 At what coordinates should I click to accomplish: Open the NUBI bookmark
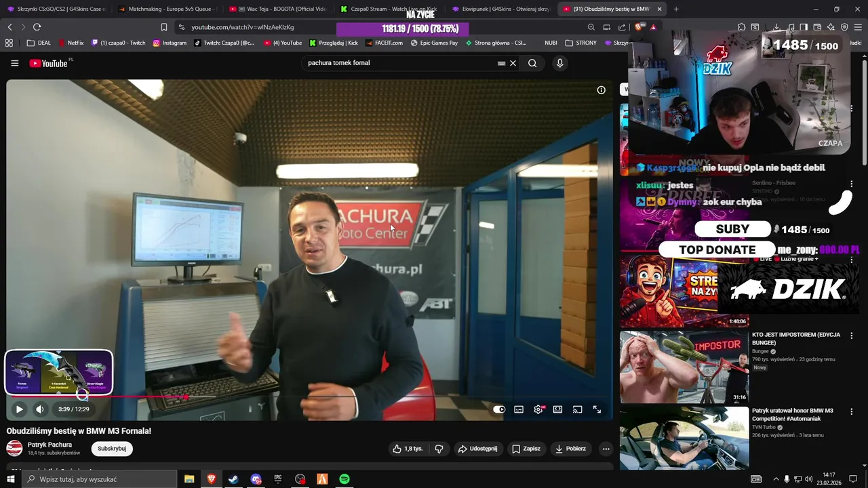click(551, 43)
